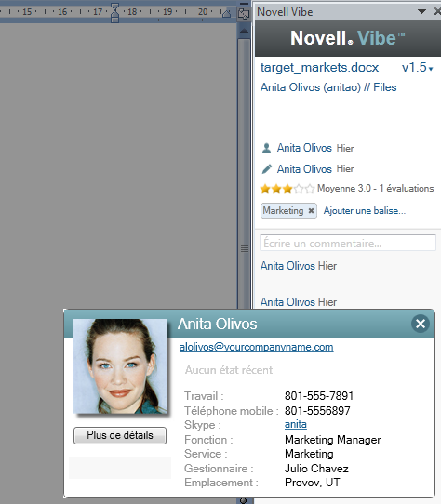The width and height of the screenshot is (441, 504).
Task: Click the ruler toggle icon above the scrollbar
Action: (244, 14)
